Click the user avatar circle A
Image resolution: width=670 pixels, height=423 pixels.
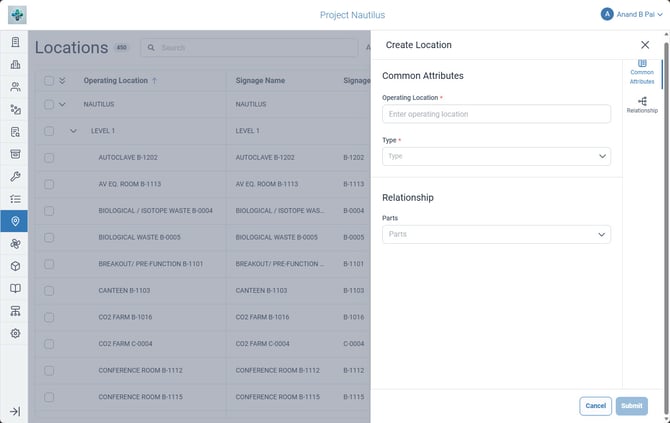[x=607, y=15]
